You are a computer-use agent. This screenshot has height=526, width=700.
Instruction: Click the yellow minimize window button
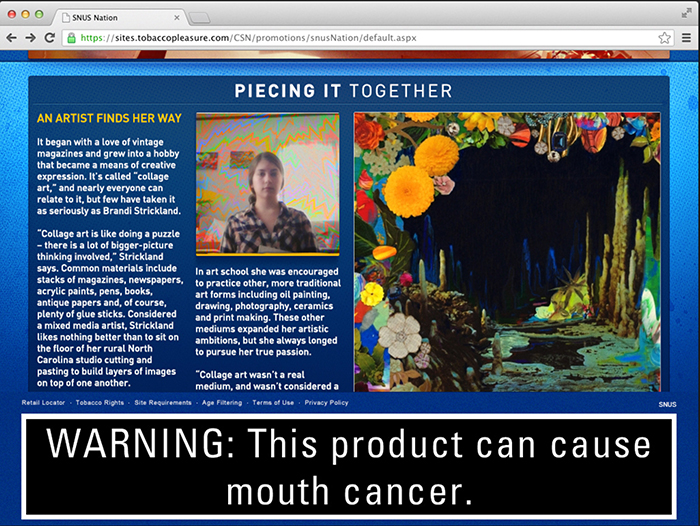pyautogui.click(x=25, y=14)
